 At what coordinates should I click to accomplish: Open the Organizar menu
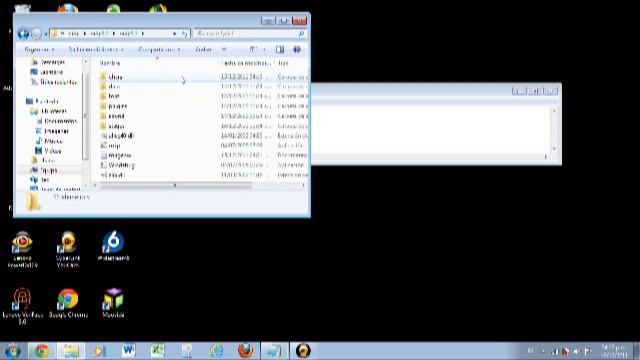point(39,49)
